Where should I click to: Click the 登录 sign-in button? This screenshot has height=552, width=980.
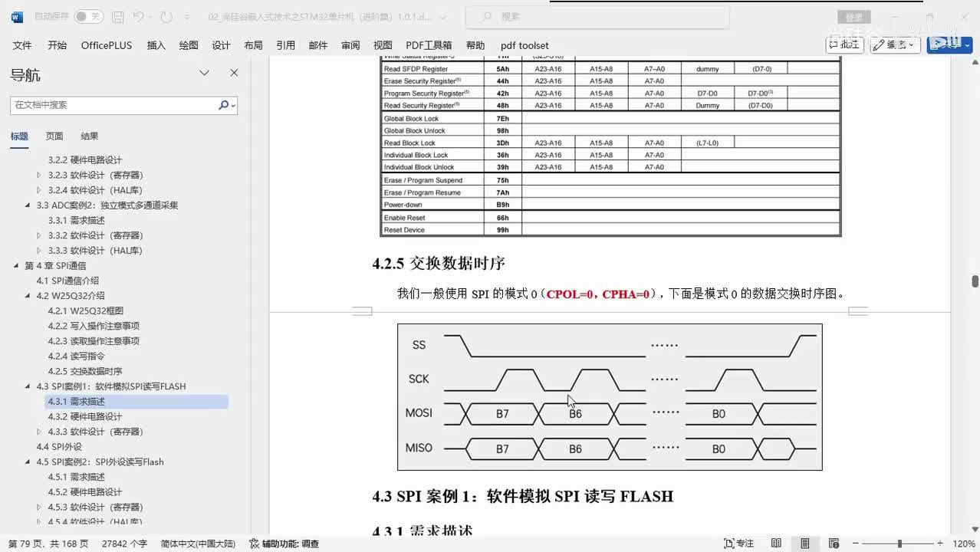[x=853, y=17]
